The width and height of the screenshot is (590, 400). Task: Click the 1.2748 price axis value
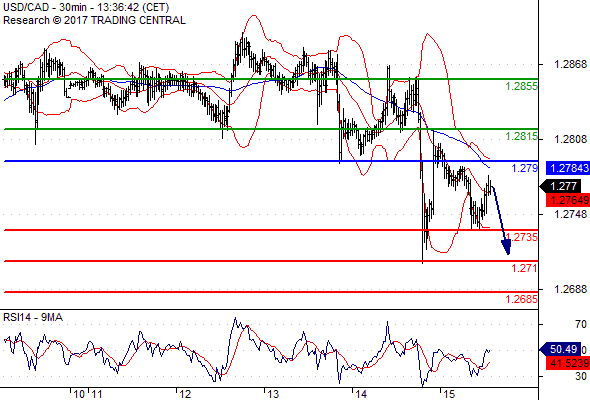tap(570, 214)
